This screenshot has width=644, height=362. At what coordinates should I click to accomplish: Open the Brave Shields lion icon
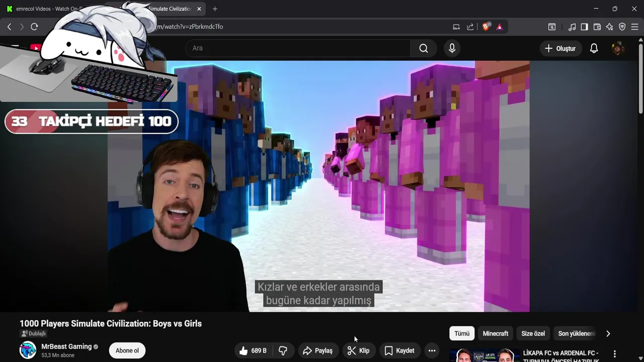click(x=486, y=27)
